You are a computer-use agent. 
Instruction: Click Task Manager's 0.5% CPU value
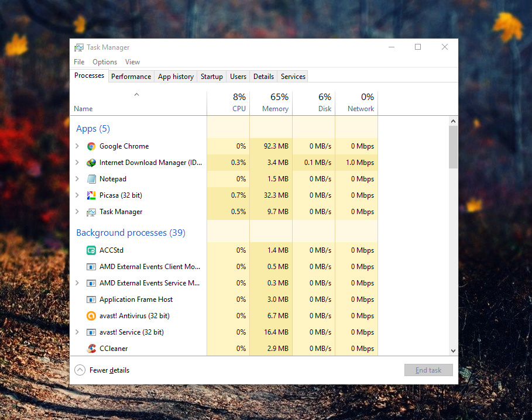[239, 212]
